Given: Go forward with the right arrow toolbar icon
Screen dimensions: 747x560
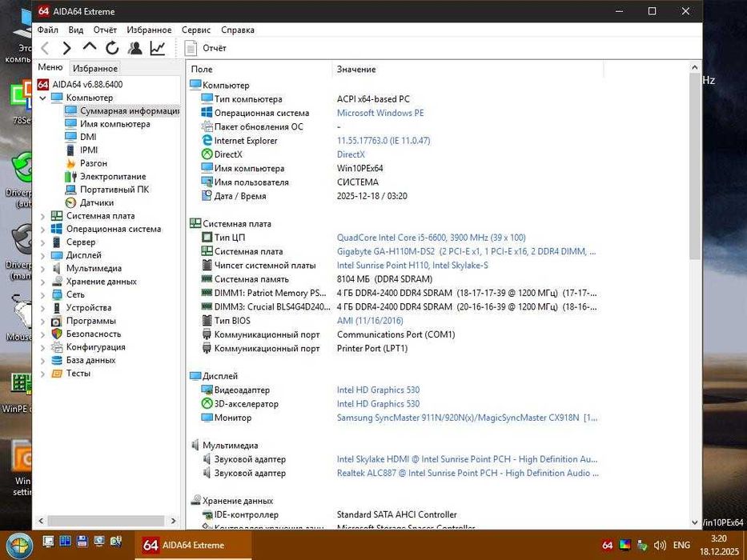Looking at the screenshot, I should [x=67, y=48].
